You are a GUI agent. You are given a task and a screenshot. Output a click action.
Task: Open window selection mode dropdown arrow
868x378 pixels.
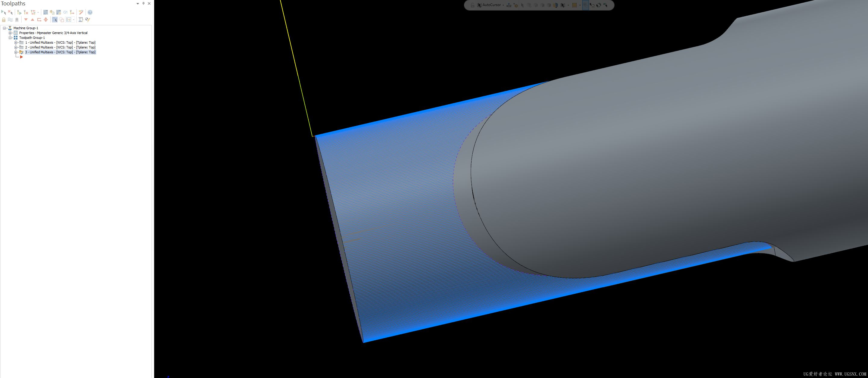(580, 5)
